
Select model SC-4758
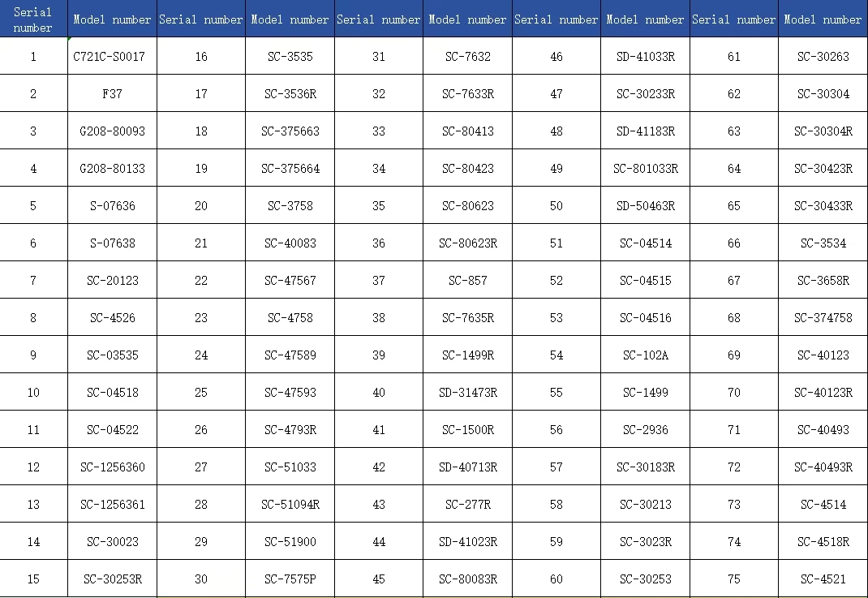(290, 317)
